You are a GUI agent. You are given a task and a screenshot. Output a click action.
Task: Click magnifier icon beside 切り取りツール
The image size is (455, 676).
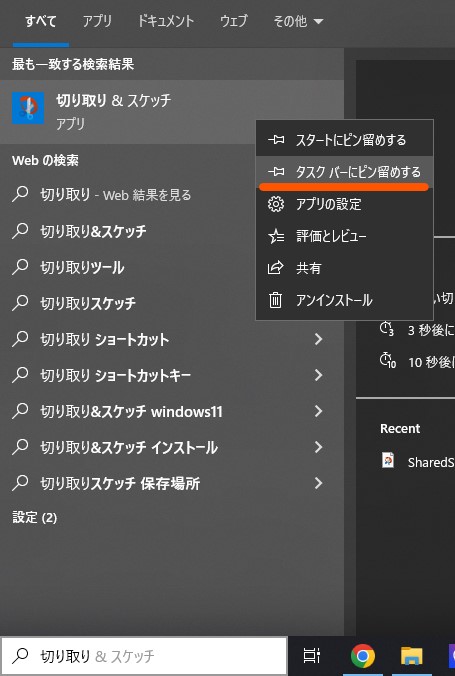coord(20,267)
